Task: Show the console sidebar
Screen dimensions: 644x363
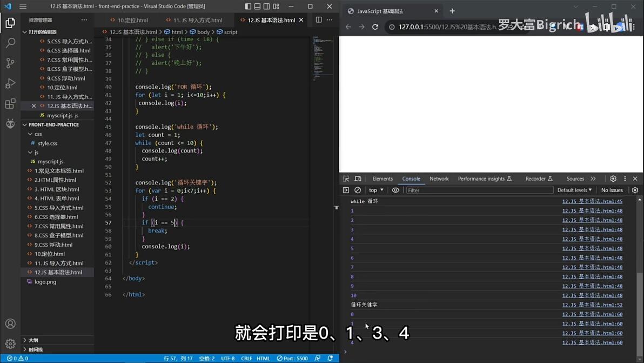Action: [x=346, y=190]
